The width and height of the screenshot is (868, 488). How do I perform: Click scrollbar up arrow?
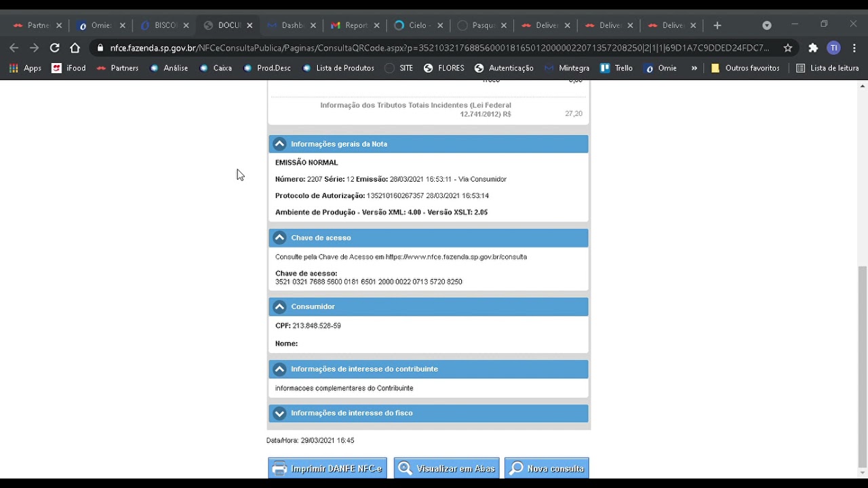click(863, 86)
